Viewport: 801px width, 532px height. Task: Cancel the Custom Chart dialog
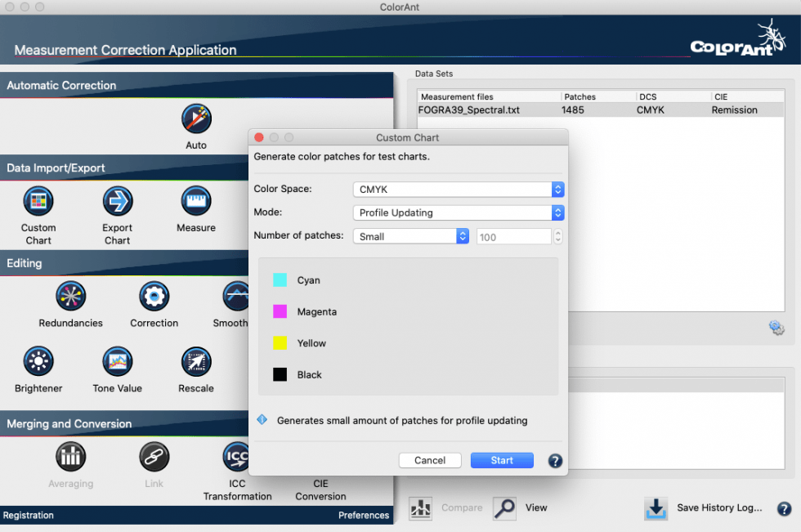point(430,459)
